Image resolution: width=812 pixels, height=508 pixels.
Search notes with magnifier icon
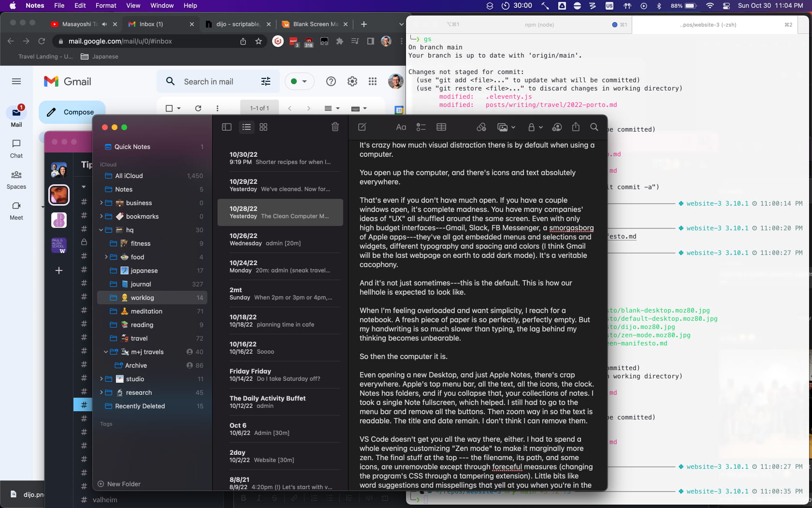coord(594,127)
